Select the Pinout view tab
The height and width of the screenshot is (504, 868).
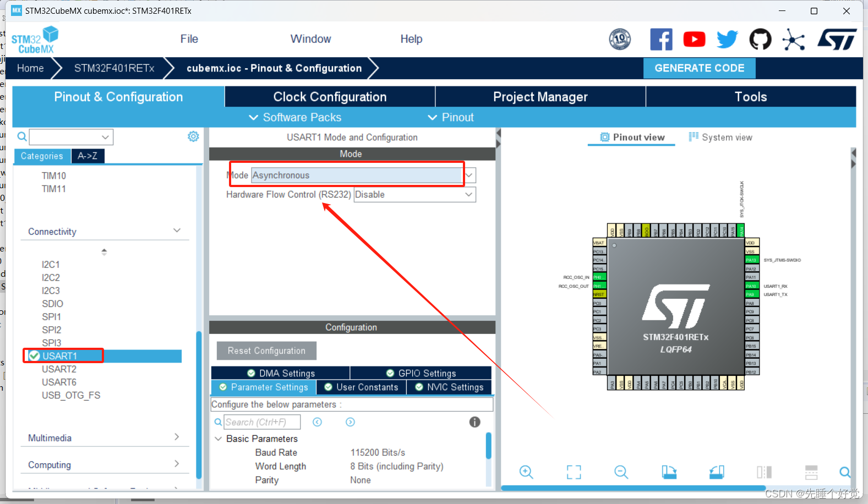click(632, 138)
